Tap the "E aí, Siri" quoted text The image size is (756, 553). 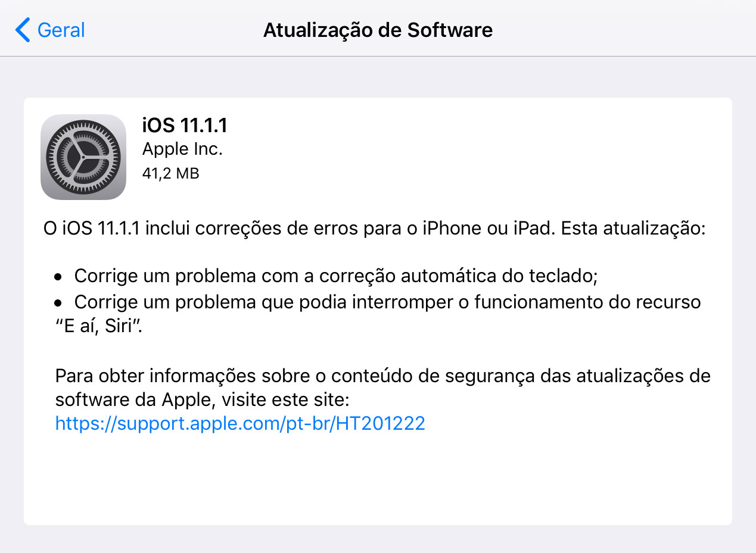coord(98,328)
